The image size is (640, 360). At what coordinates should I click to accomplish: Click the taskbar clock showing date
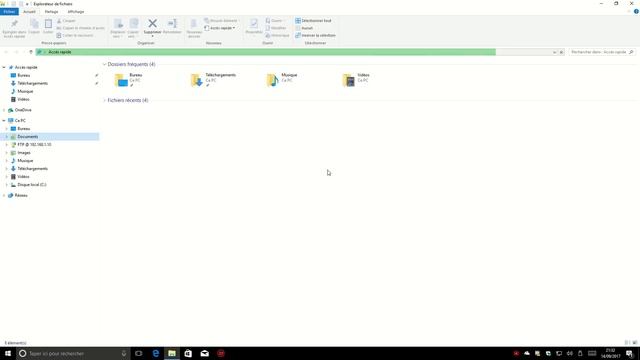(x=611, y=353)
